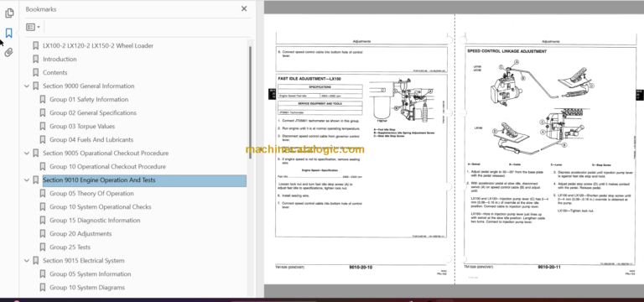Click the Bookmarks panel title
The height and width of the screenshot is (302, 644).
click(41, 9)
